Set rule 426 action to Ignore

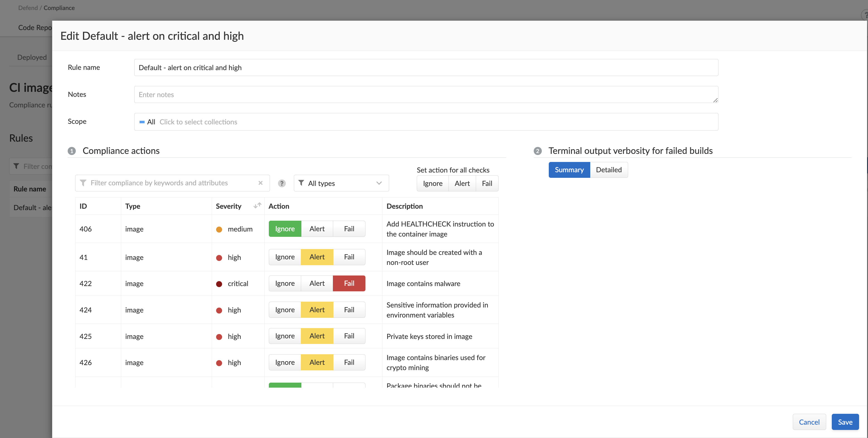(285, 362)
